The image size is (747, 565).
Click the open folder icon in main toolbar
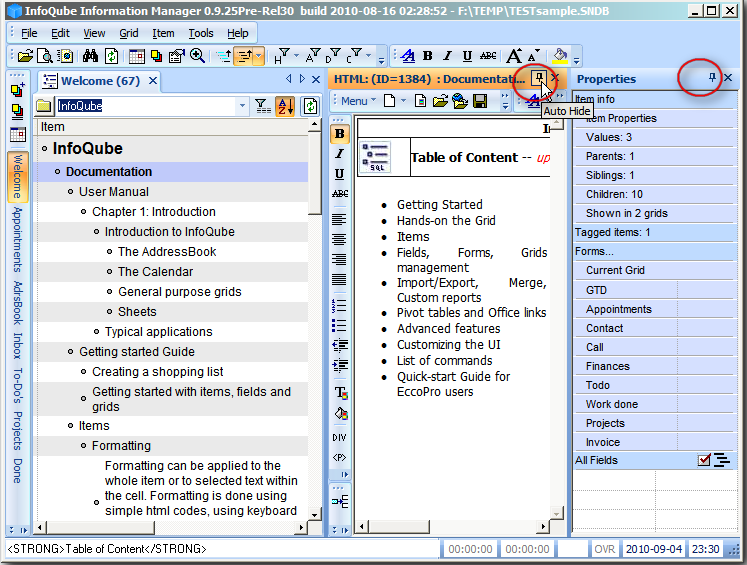tap(25, 56)
